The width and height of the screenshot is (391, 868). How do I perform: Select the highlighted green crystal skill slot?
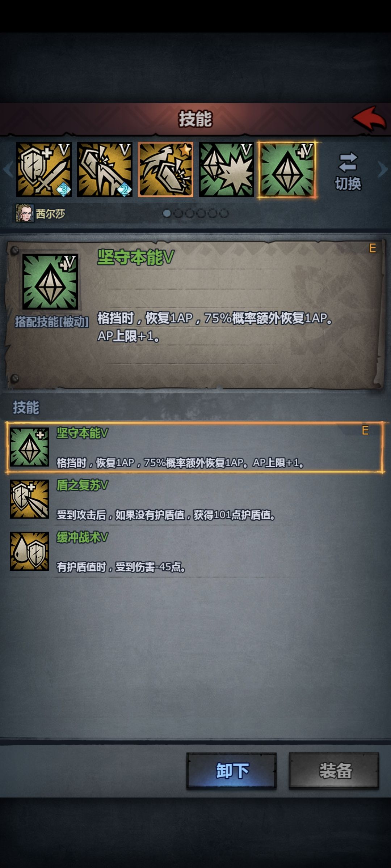287,170
